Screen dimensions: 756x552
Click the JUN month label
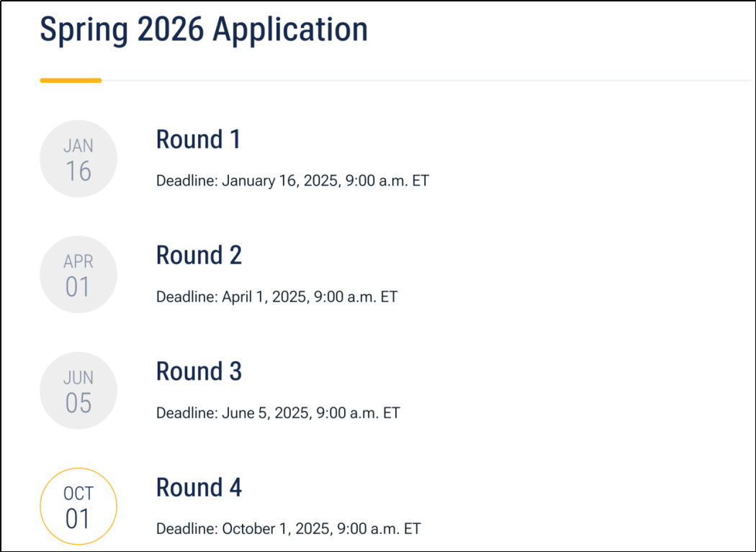(x=78, y=378)
